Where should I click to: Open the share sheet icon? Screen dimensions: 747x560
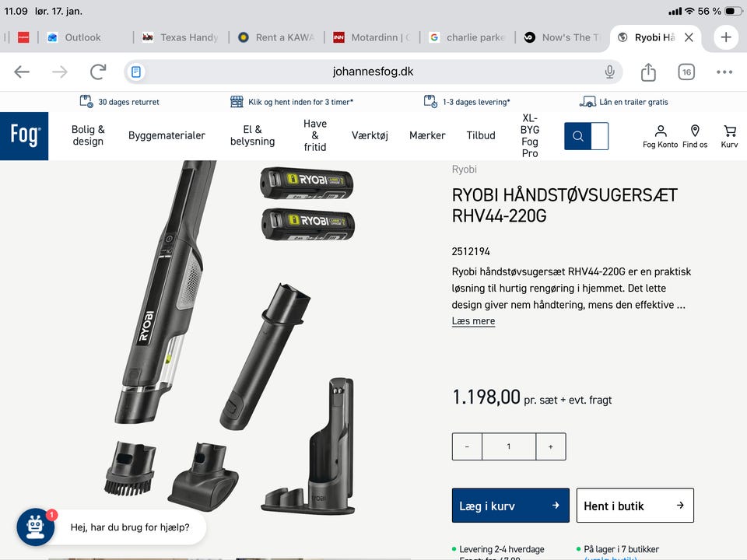pyautogui.click(x=648, y=72)
